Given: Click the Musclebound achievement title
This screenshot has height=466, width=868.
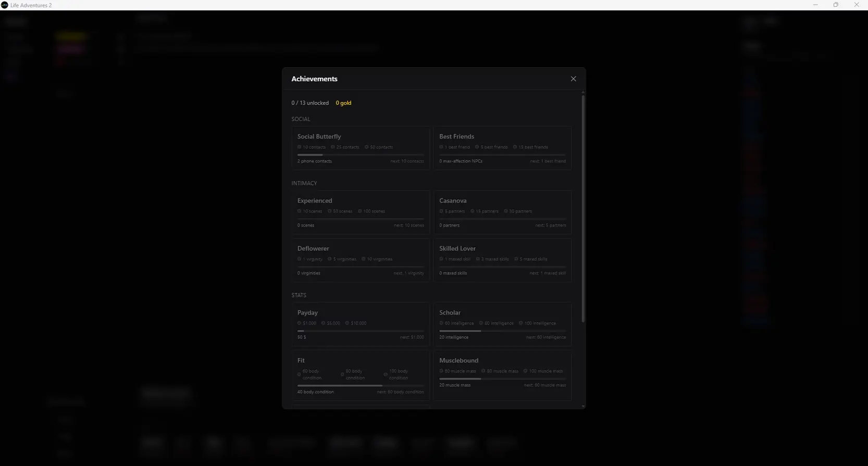Looking at the screenshot, I should click(458, 360).
